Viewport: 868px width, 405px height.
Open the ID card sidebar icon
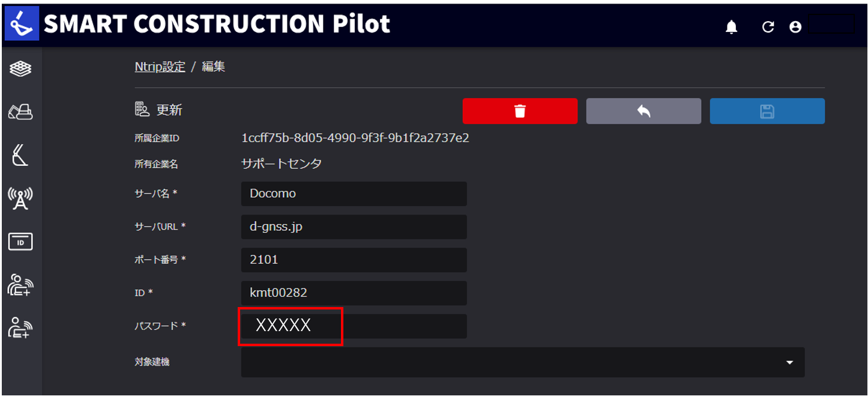[20, 242]
